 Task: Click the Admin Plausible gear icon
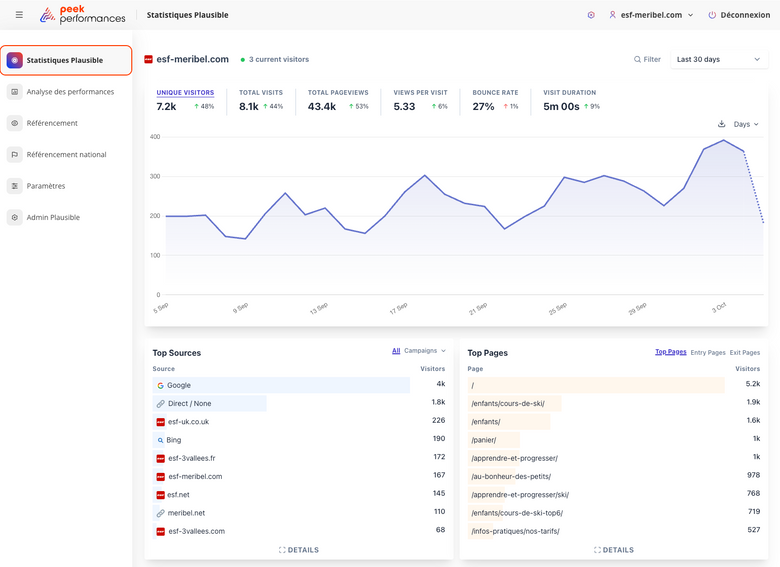click(x=14, y=217)
